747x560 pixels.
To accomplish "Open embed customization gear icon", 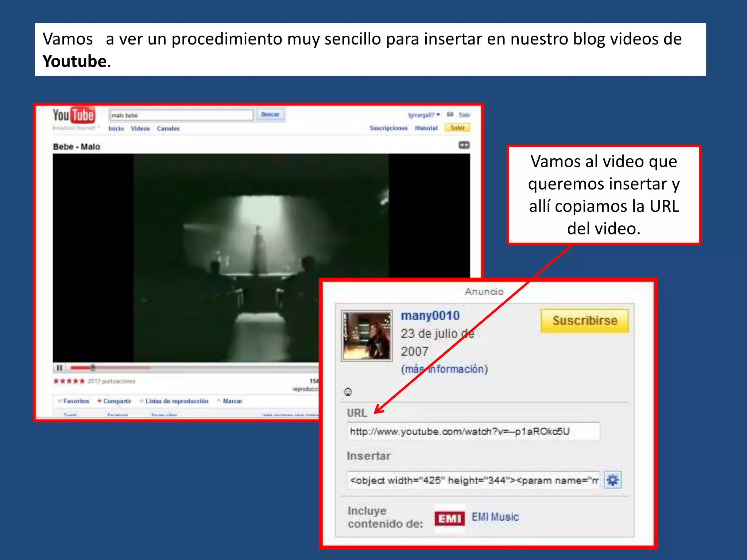I will [612, 480].
